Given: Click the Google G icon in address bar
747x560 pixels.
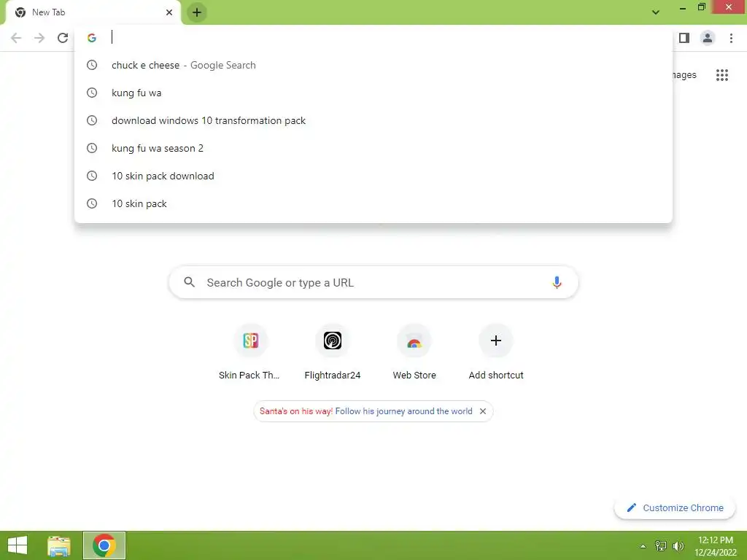Looking at the screenshot, I should coord(92,38).
